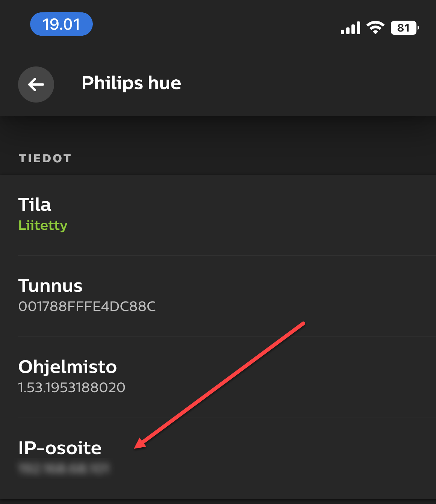Tap the cellular signal strength icon
The width and height of the screenshot is (436, 504).
point(350,28)
